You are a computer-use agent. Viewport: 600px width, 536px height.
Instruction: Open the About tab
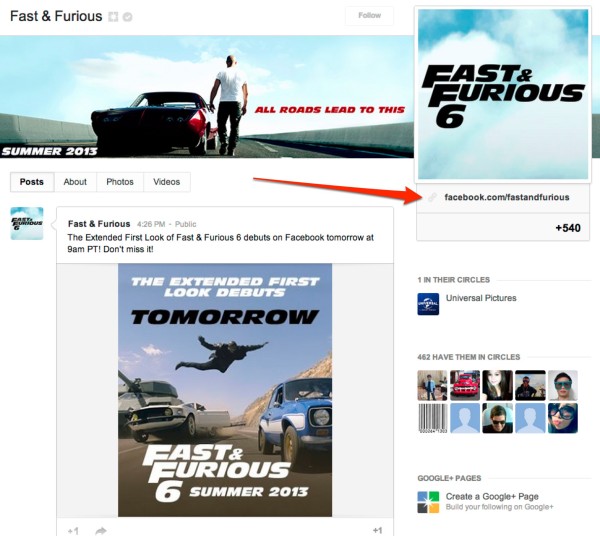pyautogui.click(x=75, y=182)
